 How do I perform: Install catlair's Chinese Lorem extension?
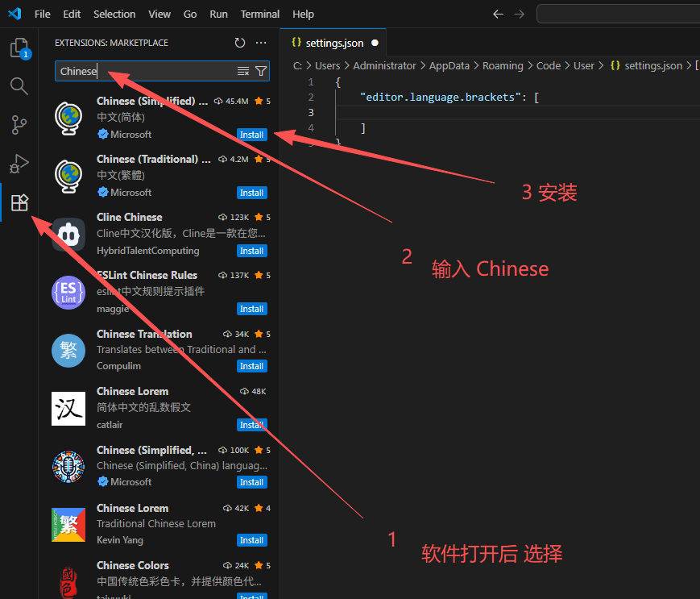click(252, 425)
